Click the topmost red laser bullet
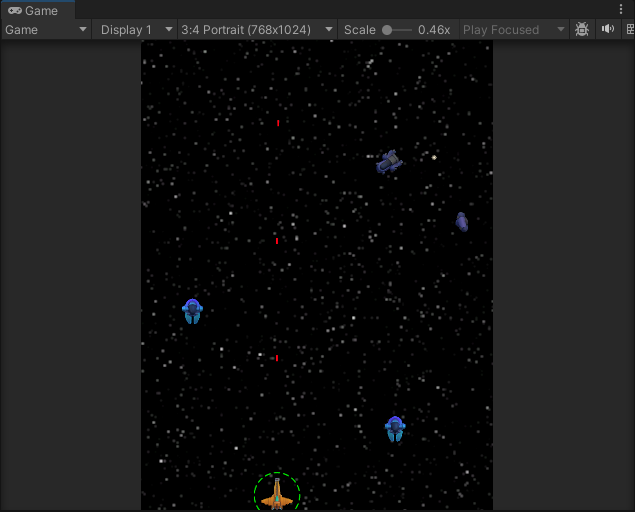 click(x=278, y=123)
